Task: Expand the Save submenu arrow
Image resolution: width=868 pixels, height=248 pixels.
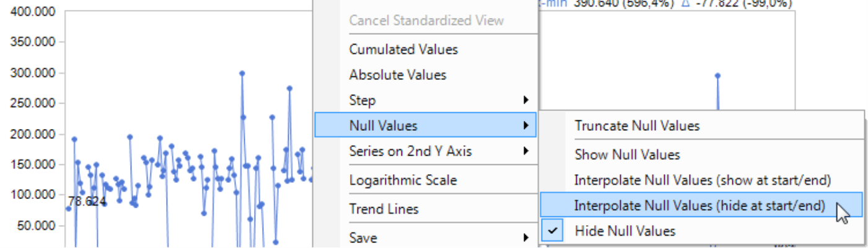Action: 526,238
